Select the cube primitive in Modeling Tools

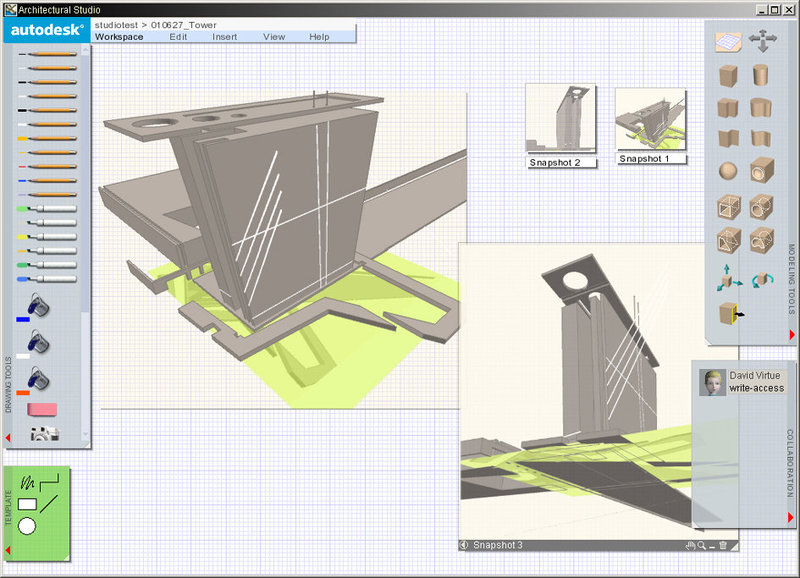[729, 76]
